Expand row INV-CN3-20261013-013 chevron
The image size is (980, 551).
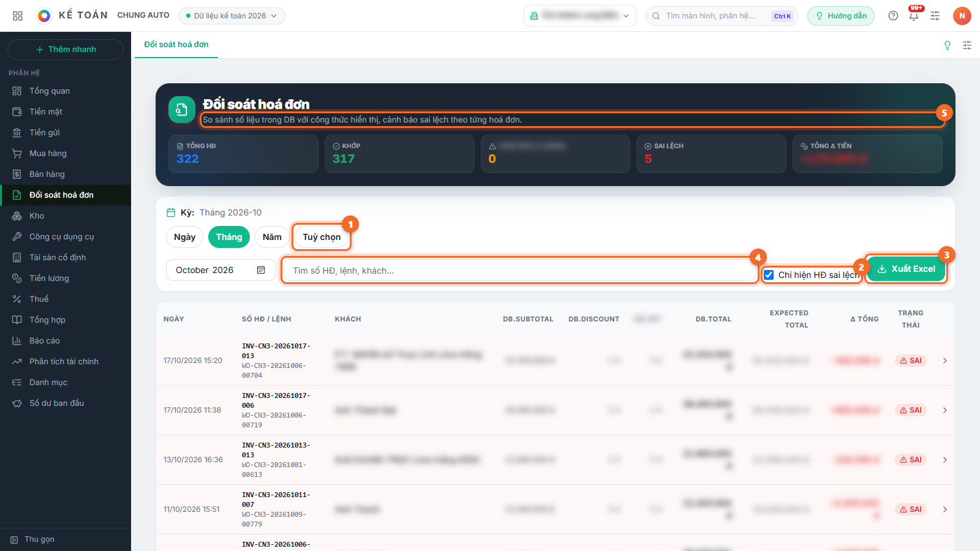[945, 460]
